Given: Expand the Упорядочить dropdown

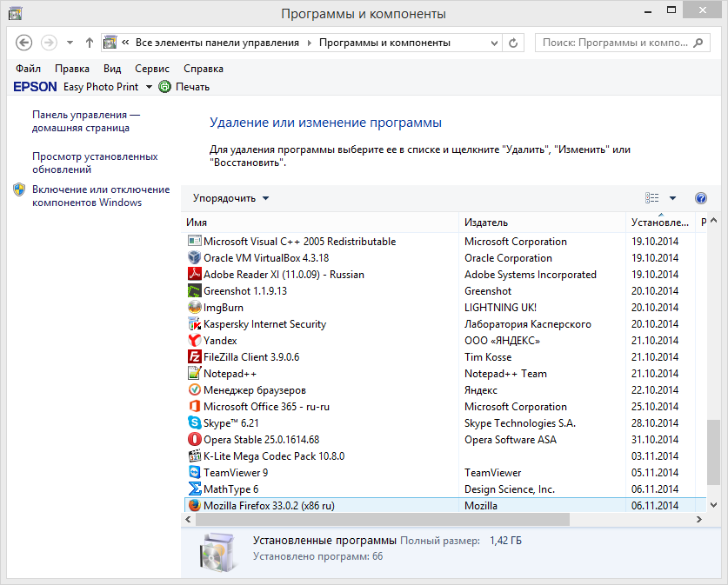Looking at the screenshot, I should coord(231,198).
